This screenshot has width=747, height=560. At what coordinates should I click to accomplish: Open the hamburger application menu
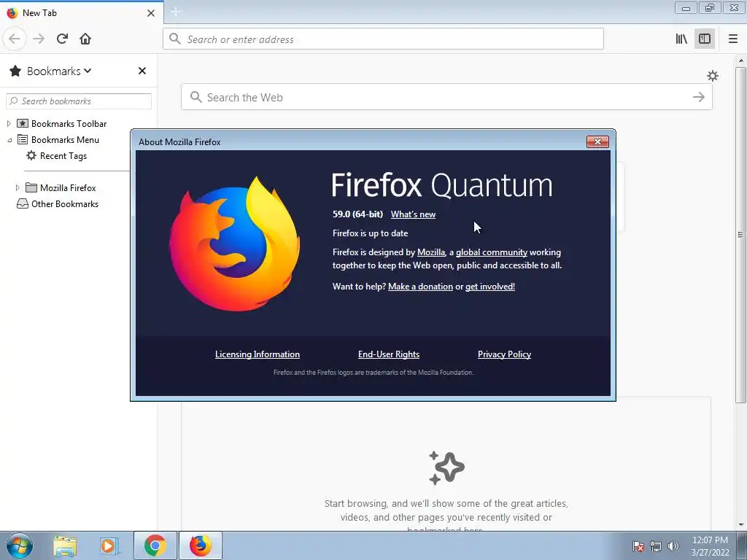pyautogui.click(x=733, y=39)
